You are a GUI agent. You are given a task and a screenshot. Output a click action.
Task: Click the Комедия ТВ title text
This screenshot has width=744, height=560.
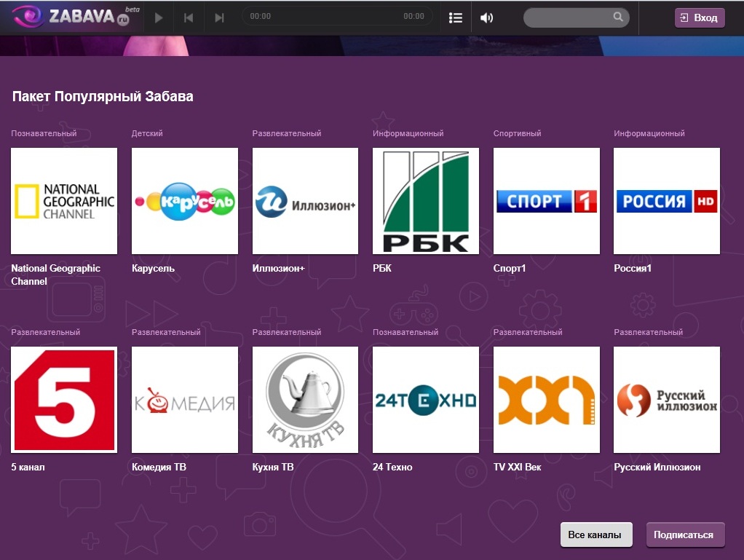pos(159,468)
